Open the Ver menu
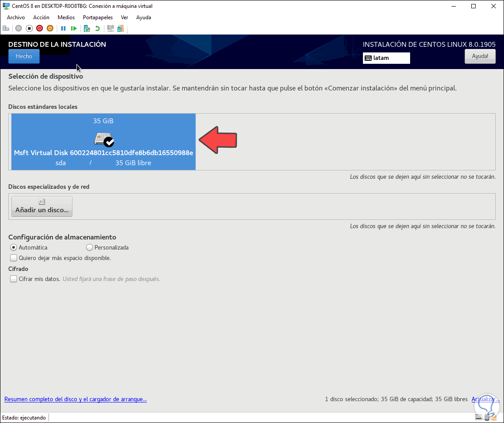504x423 pixels. [x=124, y=17]
